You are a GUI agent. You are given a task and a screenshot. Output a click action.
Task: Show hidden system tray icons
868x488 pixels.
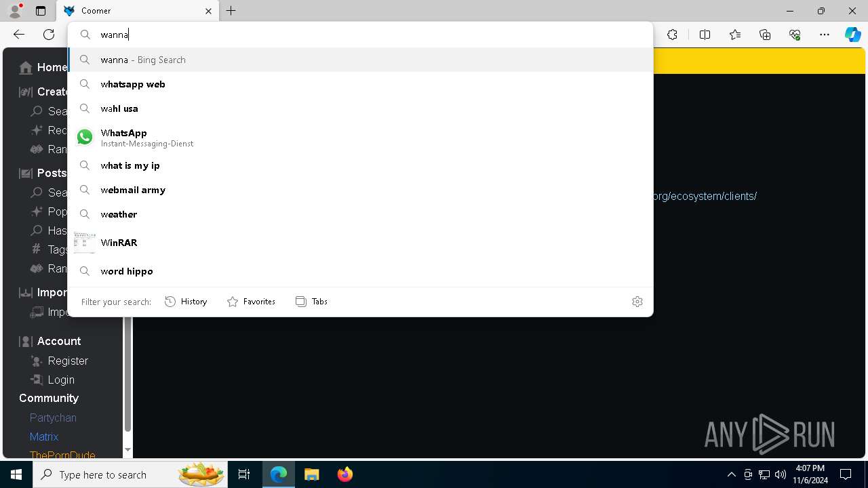point(731,474)
